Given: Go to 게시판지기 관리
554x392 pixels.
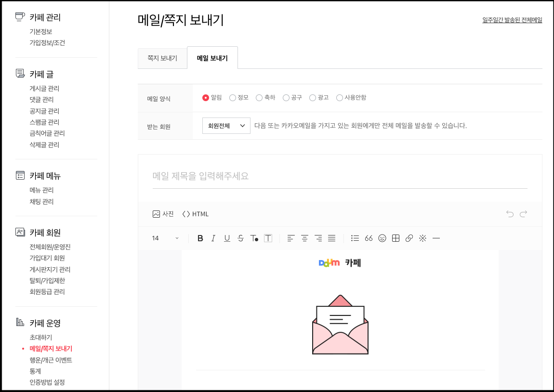Looking at the screenshot, I should pos(50,270).
